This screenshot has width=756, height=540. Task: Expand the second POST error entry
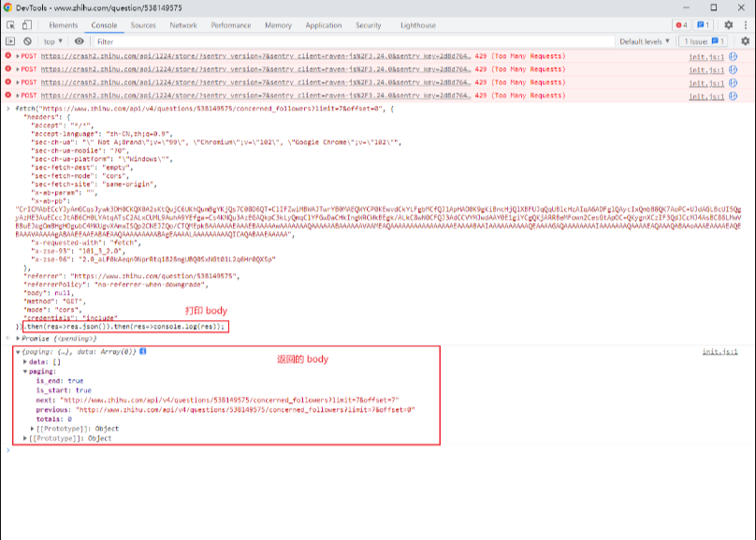click(x=18, y=69)
